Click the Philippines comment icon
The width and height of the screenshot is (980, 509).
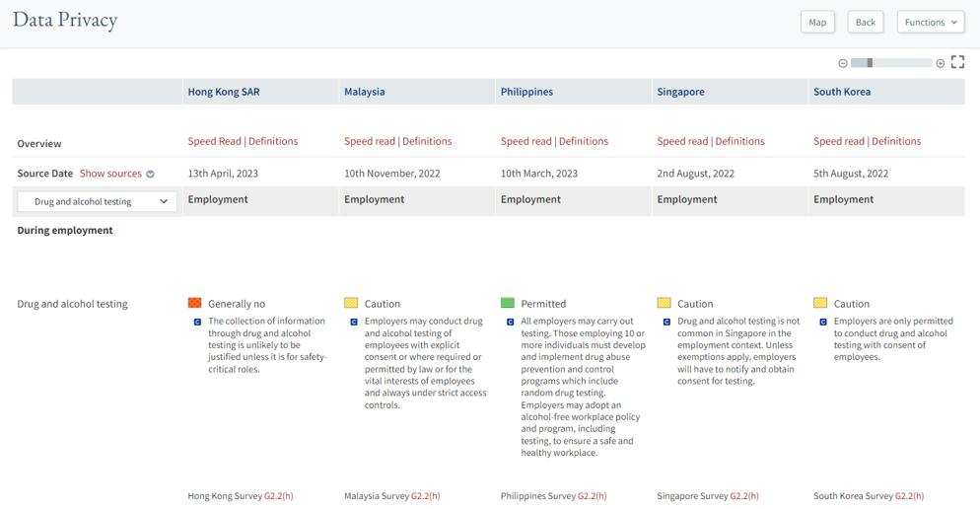[510, 322]
